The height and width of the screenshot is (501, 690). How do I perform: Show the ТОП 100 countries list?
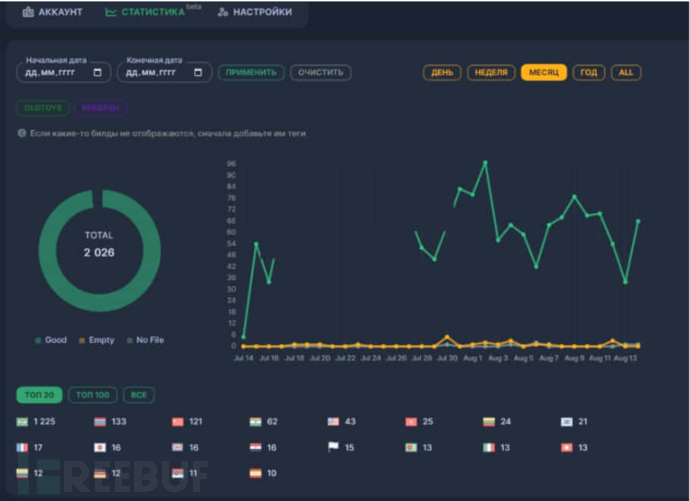[94, 395]
